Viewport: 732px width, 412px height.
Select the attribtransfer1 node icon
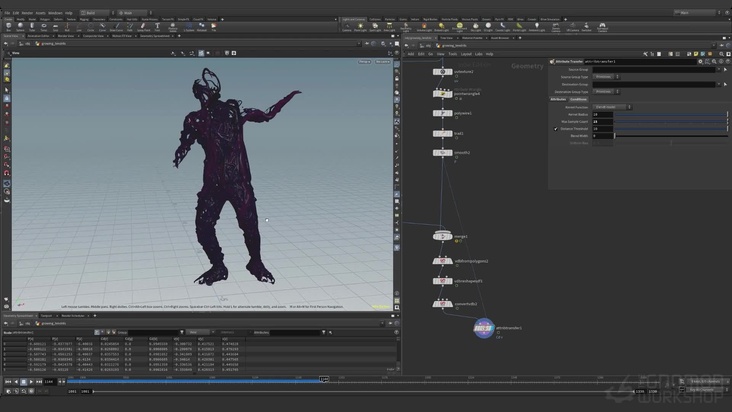pos(484,329)
